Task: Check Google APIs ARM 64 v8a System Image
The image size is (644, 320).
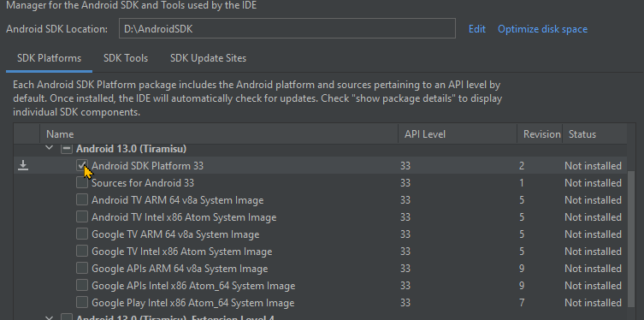Action: tap(82, 269)
